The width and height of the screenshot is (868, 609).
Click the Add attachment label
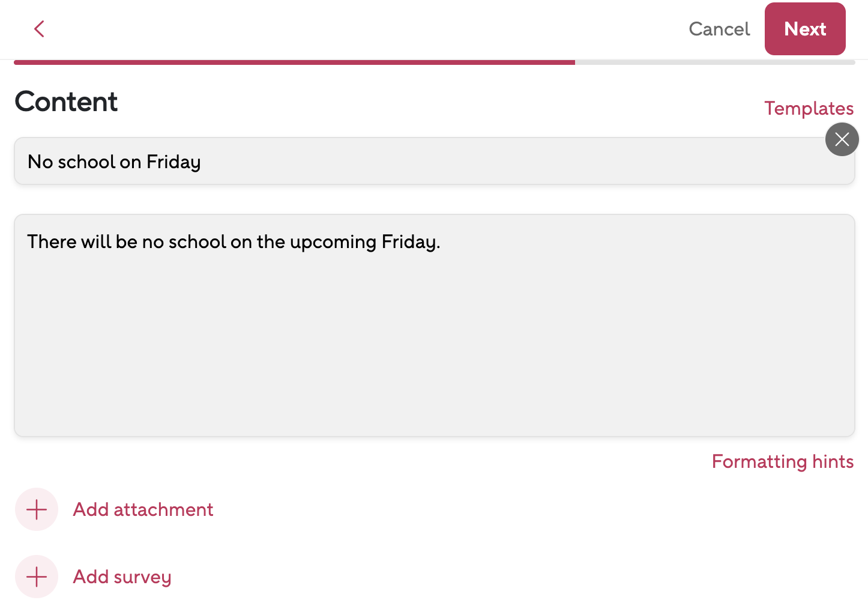pyautogui.click(x=143, y=509)
